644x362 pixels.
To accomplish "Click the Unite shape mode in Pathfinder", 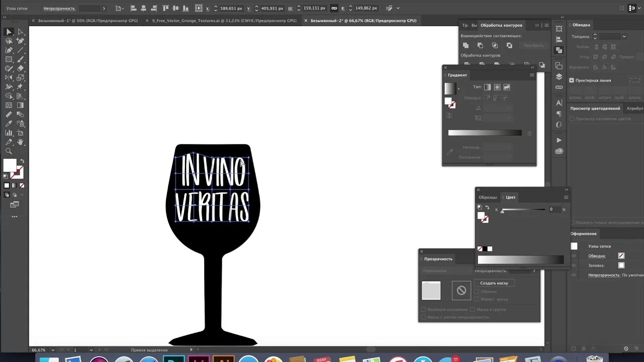I will coord(466,45).
